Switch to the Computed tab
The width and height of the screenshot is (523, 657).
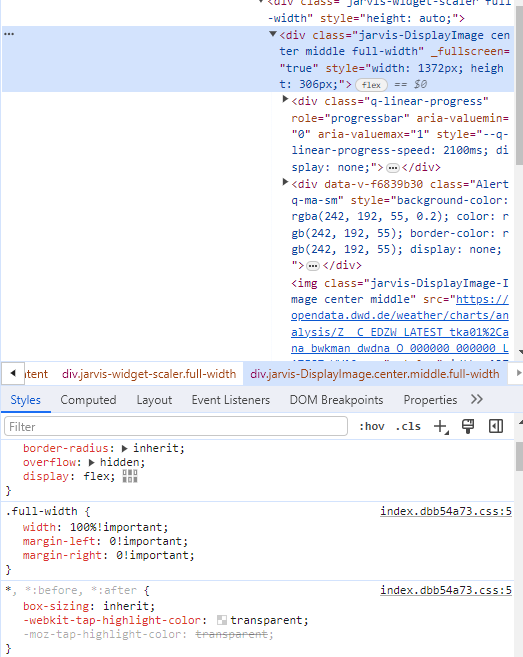tap(88, 400)
